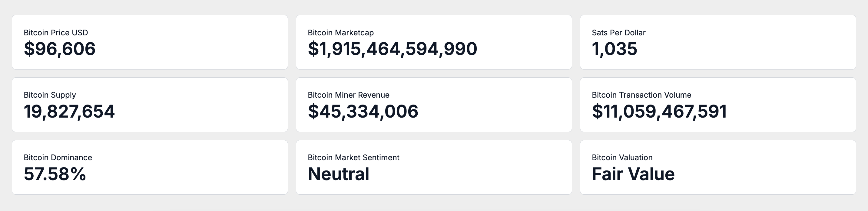
Task: Open the Bitcoin Valuation card
Action: tap(718, 167)
